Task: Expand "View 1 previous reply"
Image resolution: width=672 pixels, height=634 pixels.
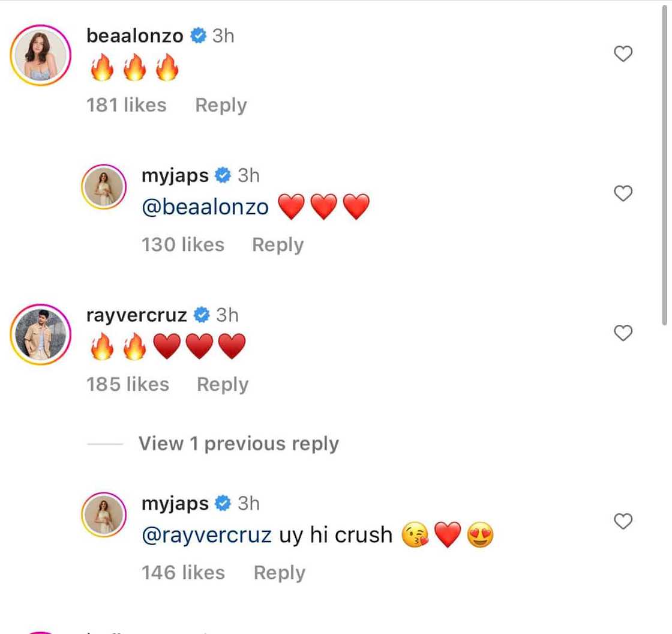Action: [238, 444]
